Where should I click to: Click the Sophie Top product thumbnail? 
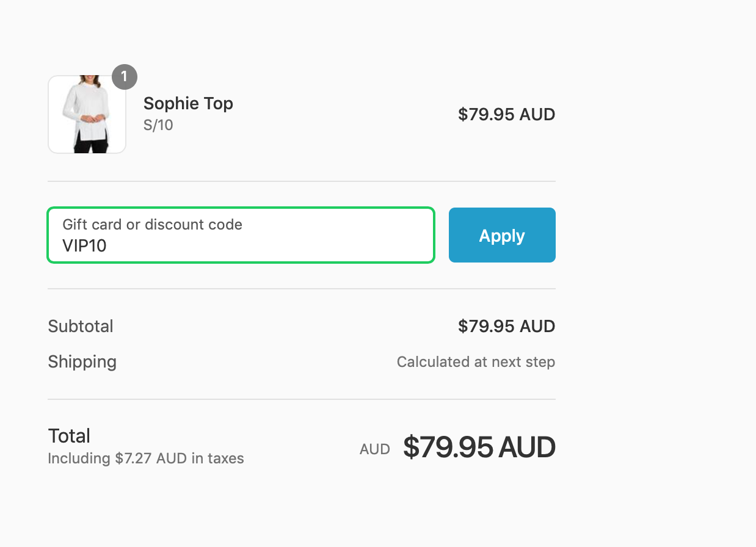(x=87, y=115)
